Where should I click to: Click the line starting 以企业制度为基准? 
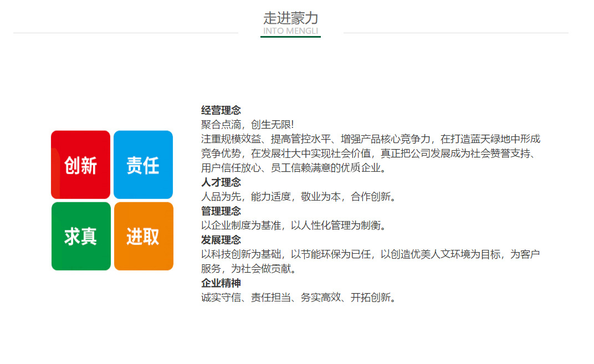(294, 225)
